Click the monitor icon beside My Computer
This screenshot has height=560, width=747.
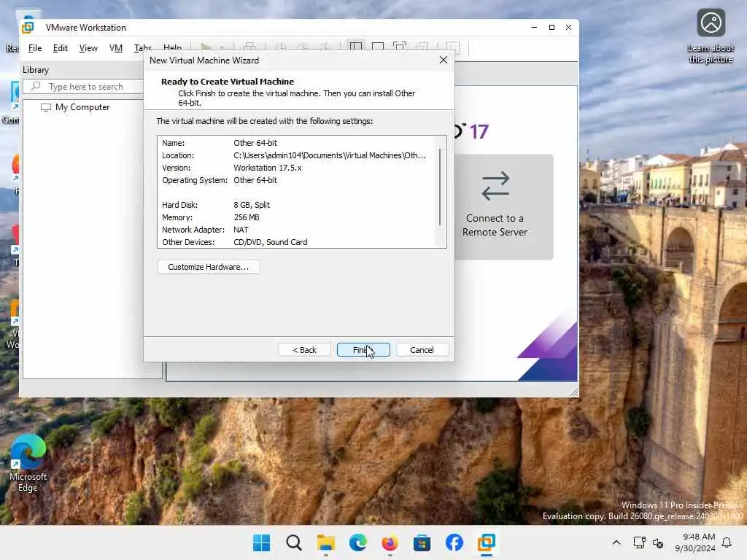[x=46, y=107]
